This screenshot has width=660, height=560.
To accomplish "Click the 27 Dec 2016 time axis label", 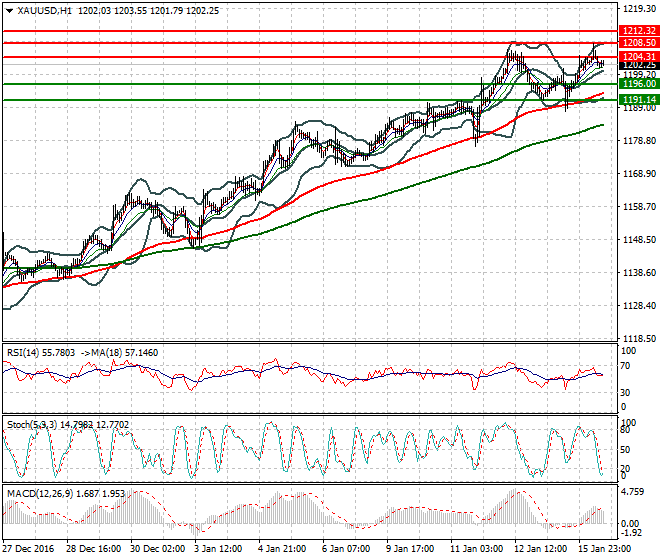I will 28,549.
